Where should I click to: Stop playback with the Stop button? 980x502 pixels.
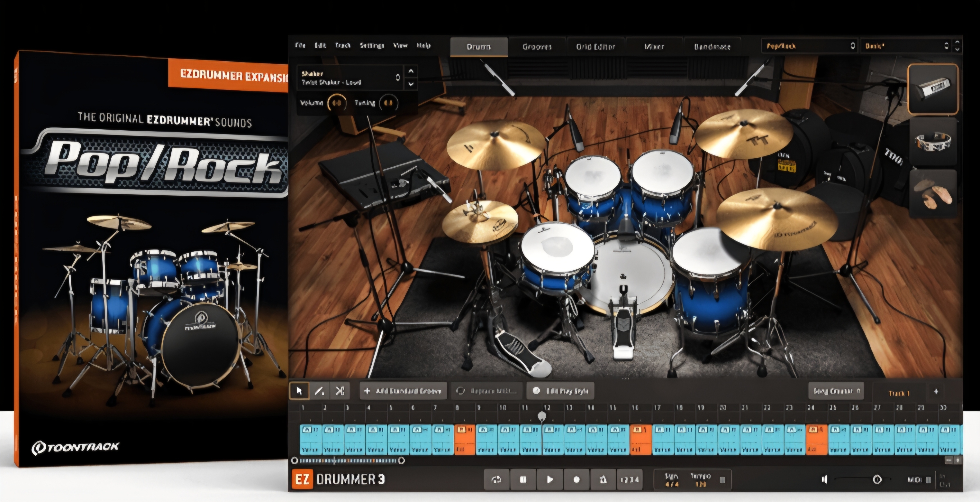523,479
